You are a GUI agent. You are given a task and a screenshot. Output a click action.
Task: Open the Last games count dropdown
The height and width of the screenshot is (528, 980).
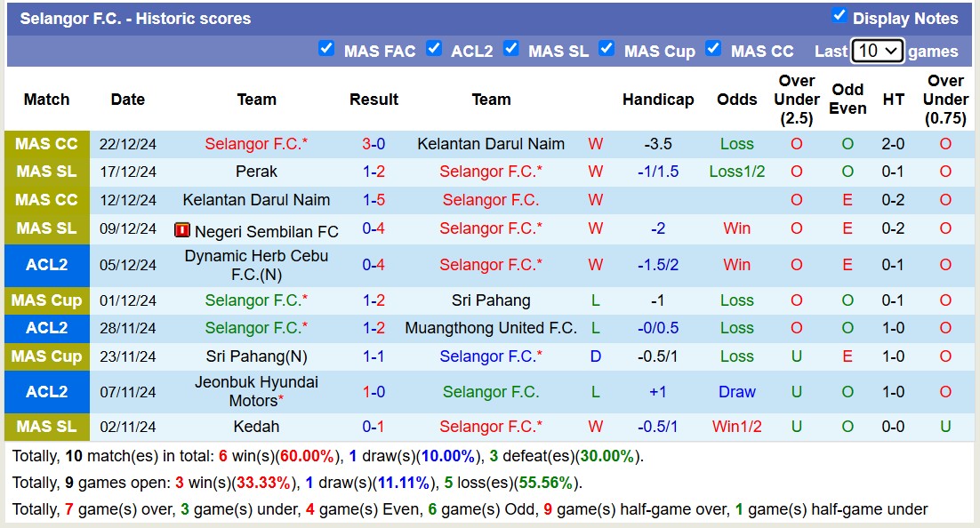click(x=877, y=51)
